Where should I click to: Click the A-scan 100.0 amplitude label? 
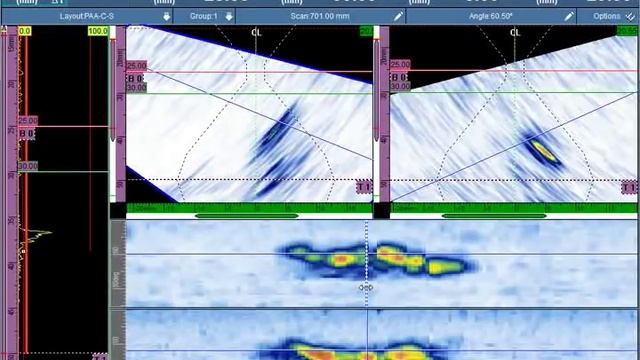point(98,31)
